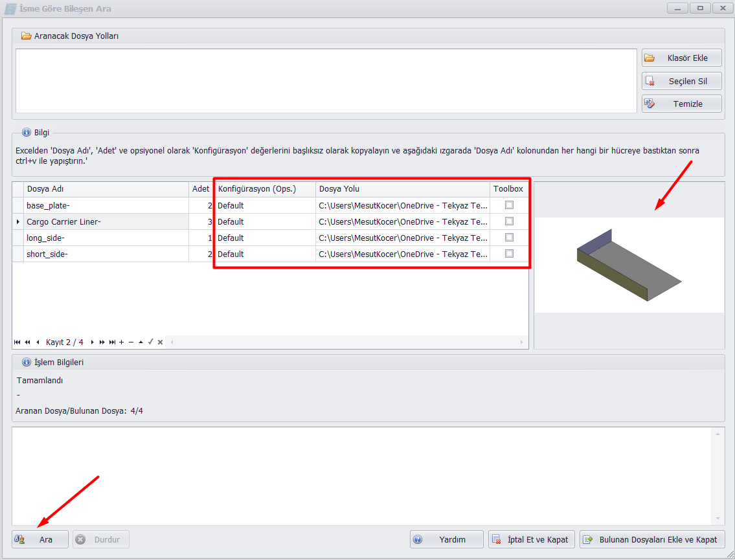Click the Bilgi info icon
This screenshot has height=560, width=735.
click(27, 133)
